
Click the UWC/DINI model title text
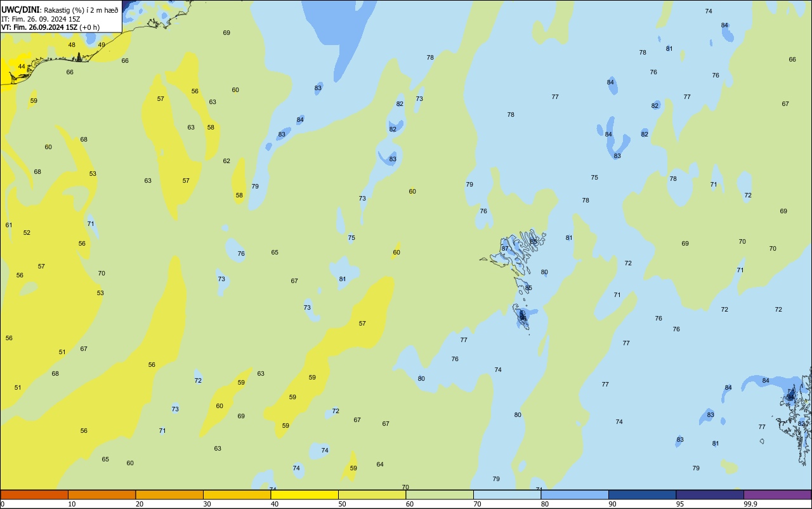[x=20, y=10]
